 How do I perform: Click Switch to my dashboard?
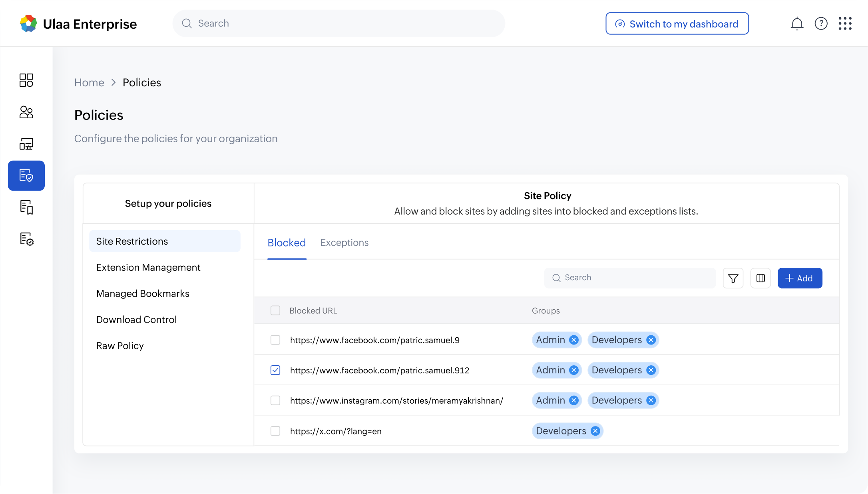[677, 24]
